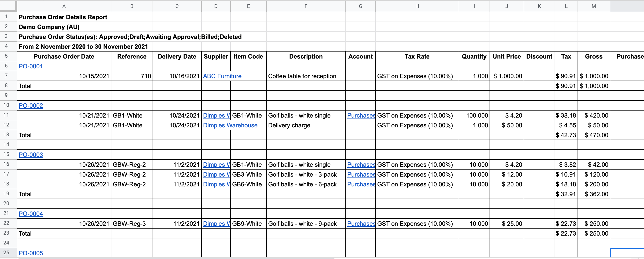
Task: Select the 'Description' header cell
Action: pos(306,57)
